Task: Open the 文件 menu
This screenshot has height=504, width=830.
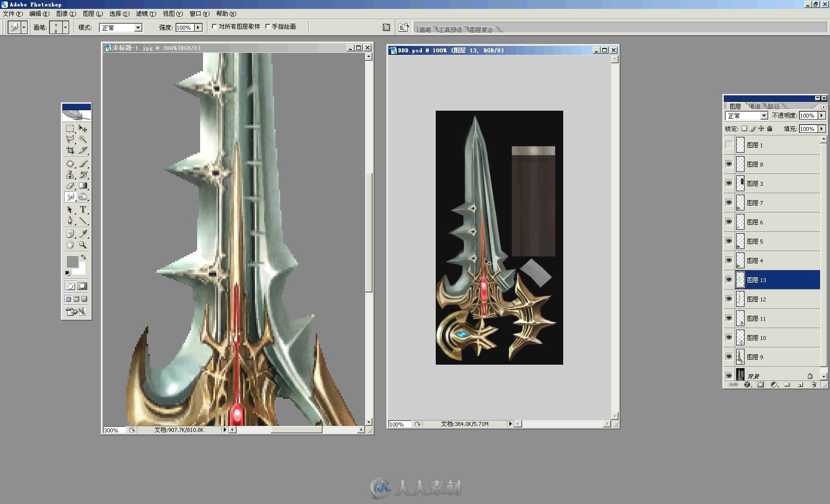Action: point(13,14)
